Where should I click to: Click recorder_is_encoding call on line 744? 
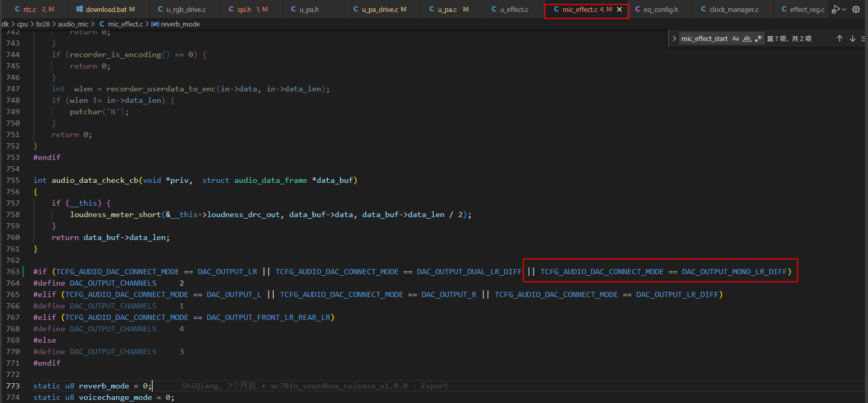point(115,55)
